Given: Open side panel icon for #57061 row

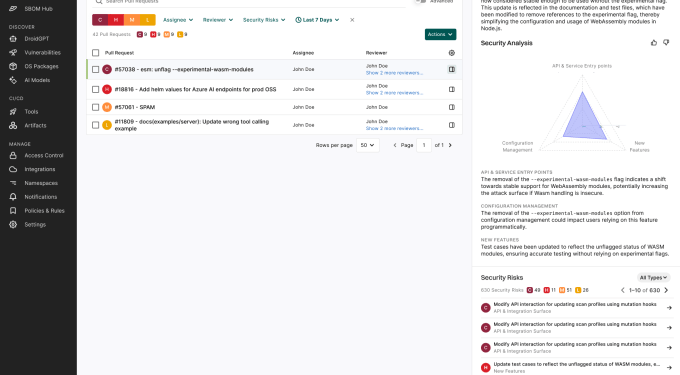Looking at the screenshot, I should [451, 107].
